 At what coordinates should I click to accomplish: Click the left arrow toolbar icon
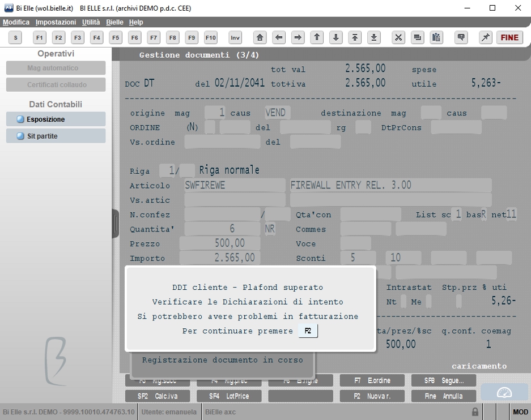click(x=279, y=37)
